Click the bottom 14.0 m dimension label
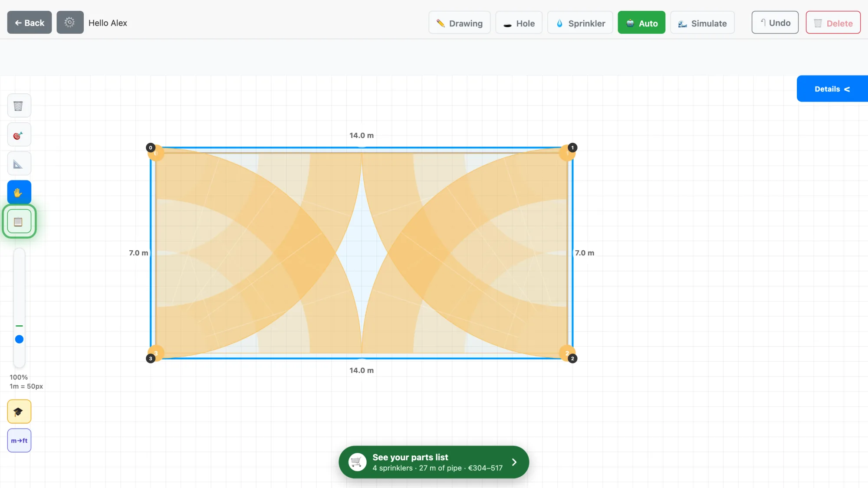Viewport: 868px width, 488px height. (x=362, y=370)
